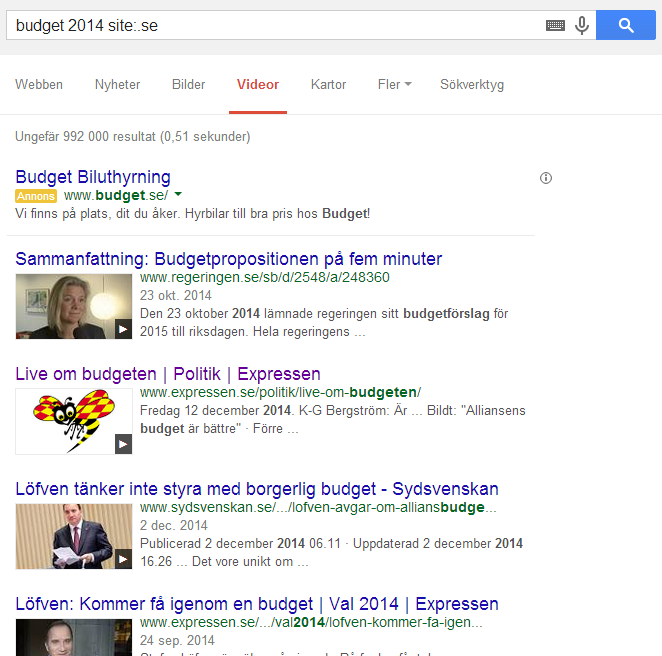The image size is (662, 656).
Task: Switch to the Bilder tab
Action: (188, 84)
